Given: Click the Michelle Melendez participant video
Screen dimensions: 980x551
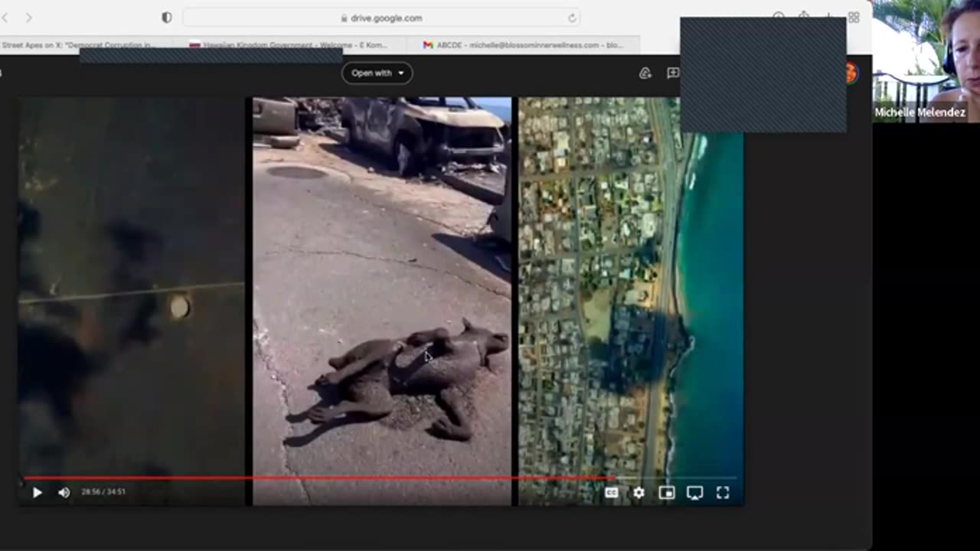Looking at the screenshot, I should [x=926, y=61].
